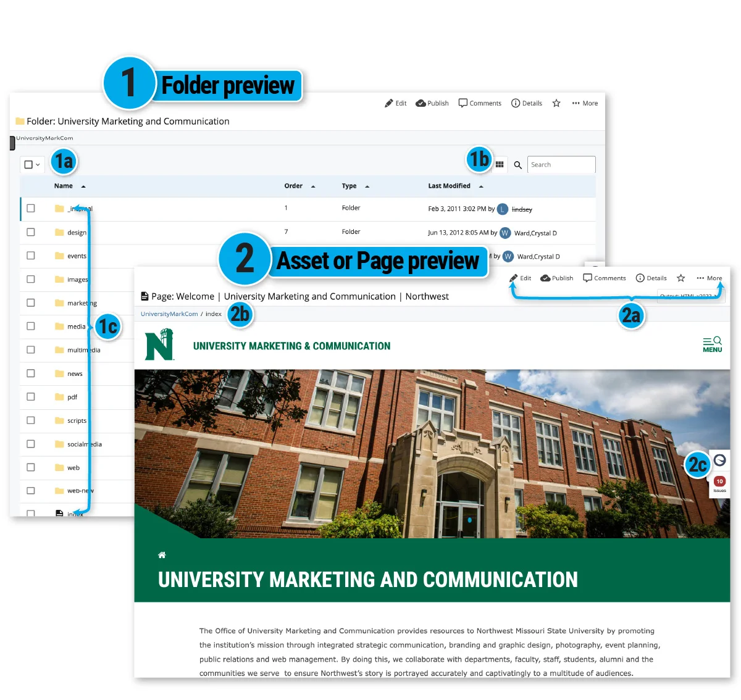Click Ward,Crystal D in the design row

click(535, 233)
